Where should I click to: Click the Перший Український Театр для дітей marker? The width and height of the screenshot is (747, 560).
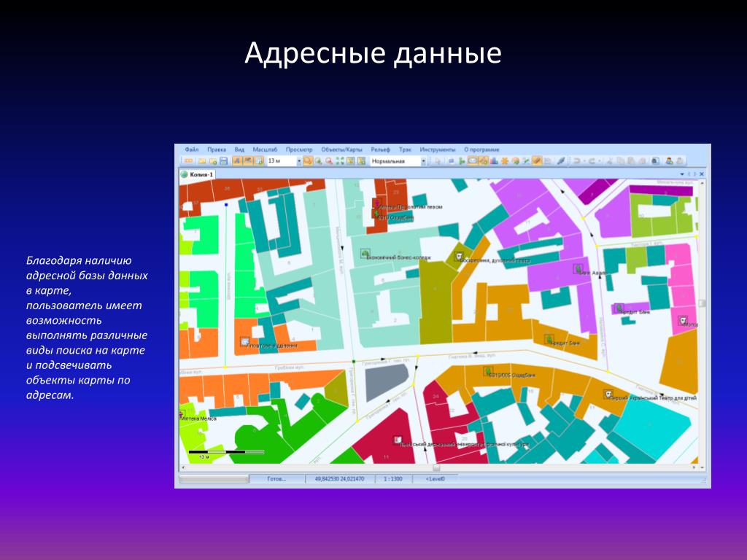point(608,394)
